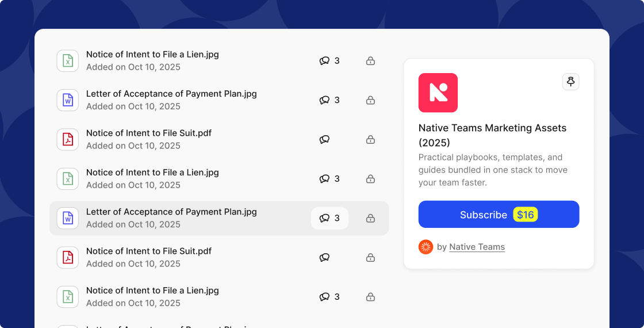
Task: Click the lock icon on the topmost Letter of Acceptance row
Action: (370, 100)
